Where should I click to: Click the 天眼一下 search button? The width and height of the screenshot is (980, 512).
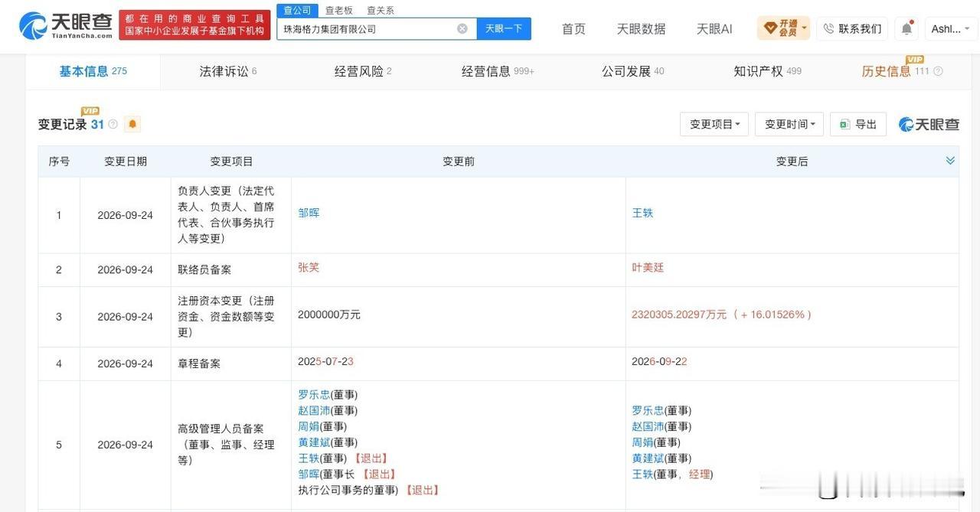[504, 29]
